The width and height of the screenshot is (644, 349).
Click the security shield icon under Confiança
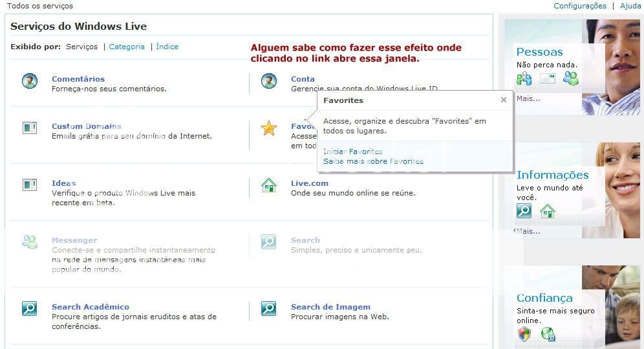coord(524,334)
